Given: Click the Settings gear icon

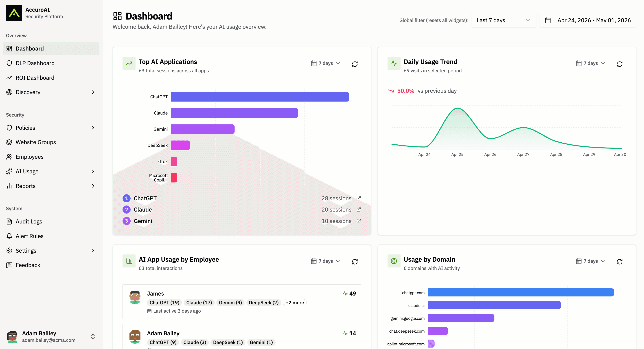Looking at the screenshot, I should point(9,250).
